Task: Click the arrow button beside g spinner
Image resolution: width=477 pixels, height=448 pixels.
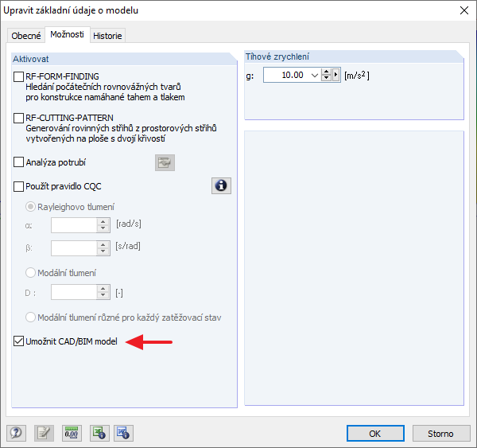Action: 335,75
